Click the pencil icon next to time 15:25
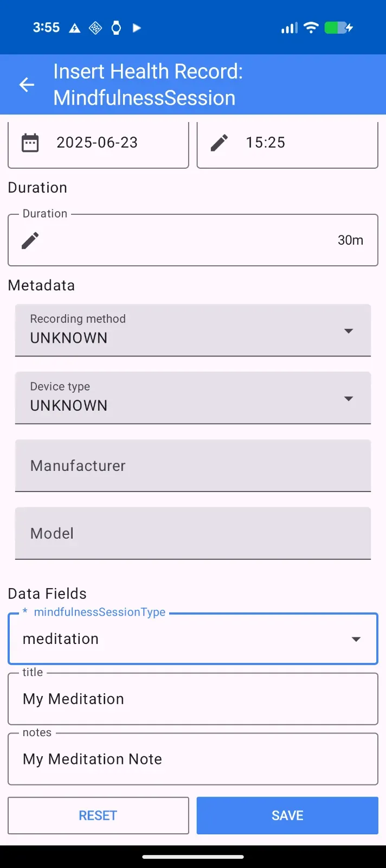Screen dimensions: 386x868 pyautogui.click(x=219, y=143)
